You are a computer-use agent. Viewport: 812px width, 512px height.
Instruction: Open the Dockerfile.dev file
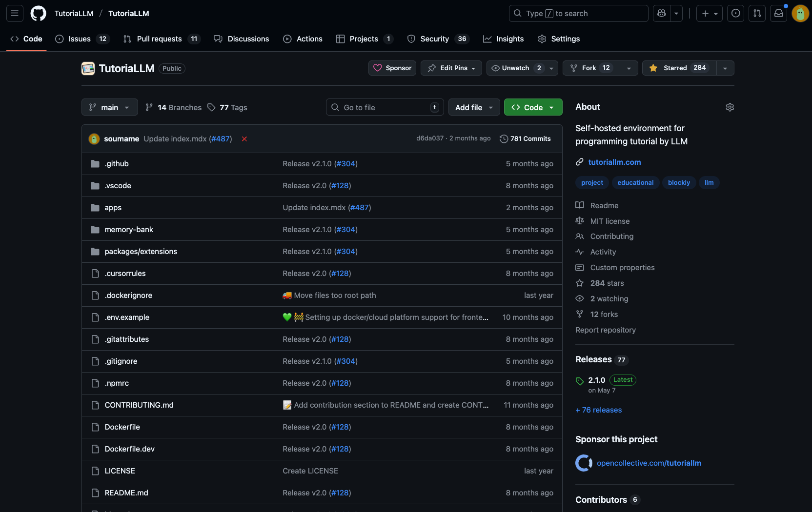point(130,449)
